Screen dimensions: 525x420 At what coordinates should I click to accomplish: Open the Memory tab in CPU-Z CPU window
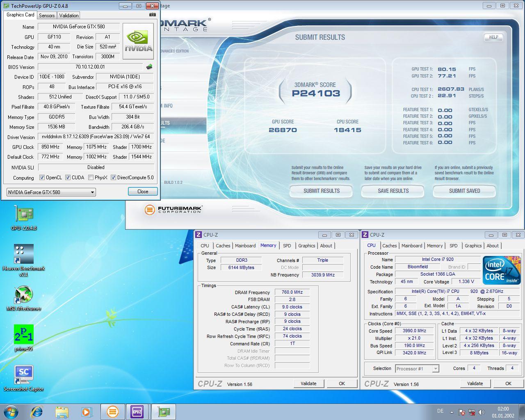(x=435, y=246)
